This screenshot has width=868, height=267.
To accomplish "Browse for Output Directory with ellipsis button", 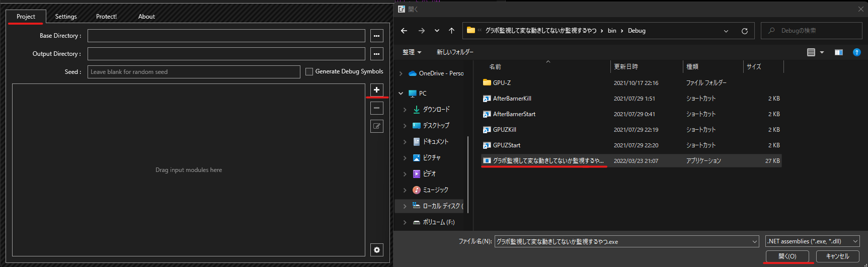I will point(376,54).
